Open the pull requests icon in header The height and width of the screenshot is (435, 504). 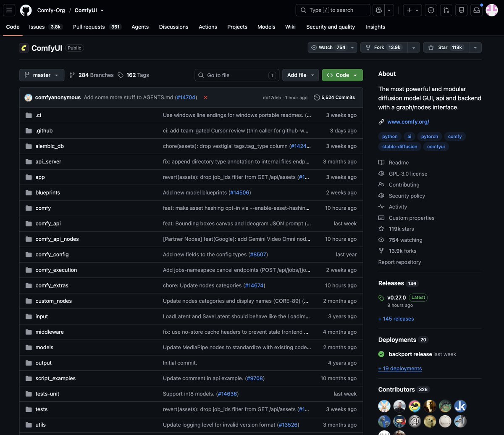click(446, 10)
